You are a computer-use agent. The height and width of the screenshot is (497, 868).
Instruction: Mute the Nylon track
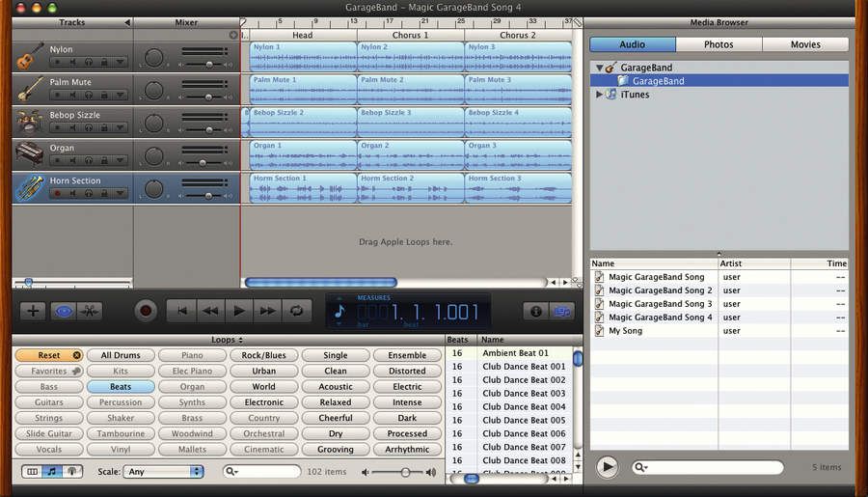72,62
